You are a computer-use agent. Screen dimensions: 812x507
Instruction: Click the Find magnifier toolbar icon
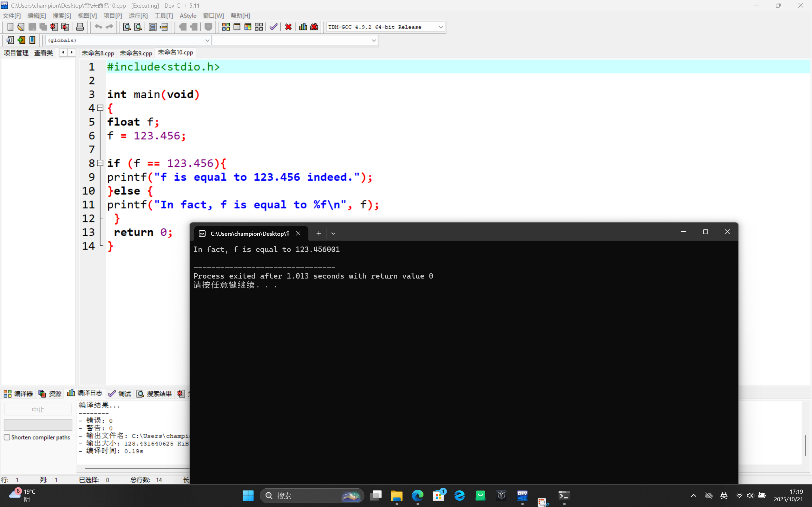click(127, 27)
